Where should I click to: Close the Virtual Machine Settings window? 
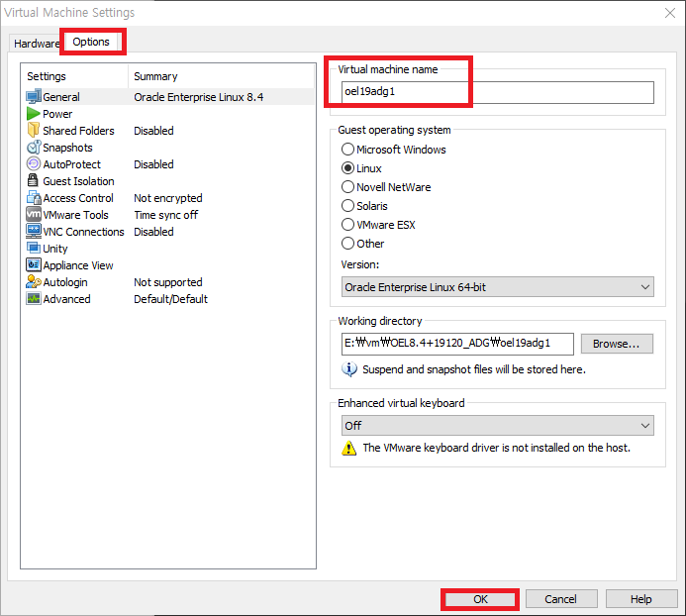click(670, 13)
